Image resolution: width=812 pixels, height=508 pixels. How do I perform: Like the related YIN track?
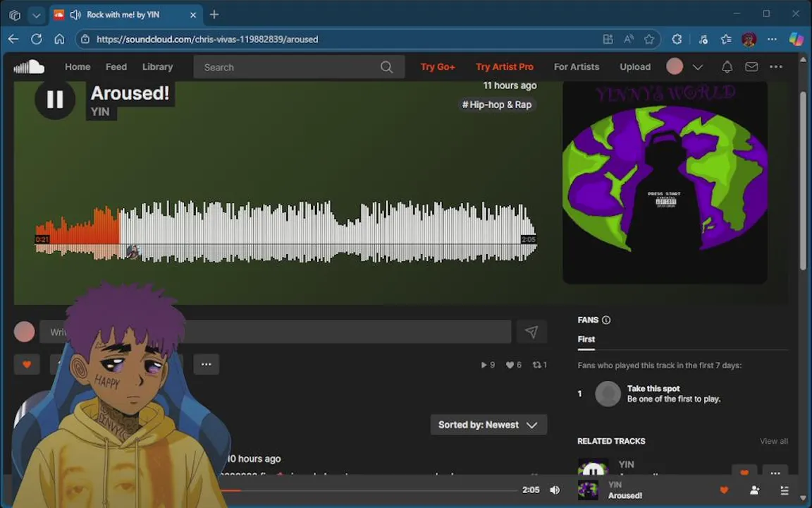tap(744, 471)
